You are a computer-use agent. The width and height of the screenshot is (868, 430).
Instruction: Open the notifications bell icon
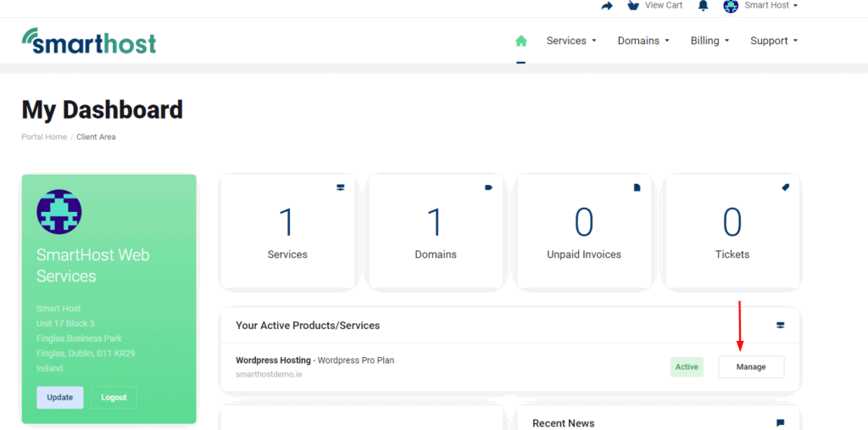703,6
